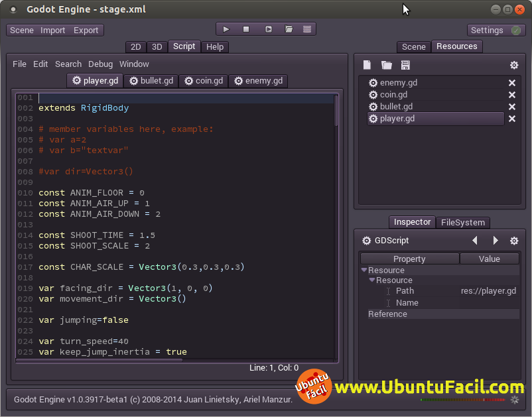Close coin.gd resource with X
The height and width of the screenshot is (417, 532).
pos(512,95)
